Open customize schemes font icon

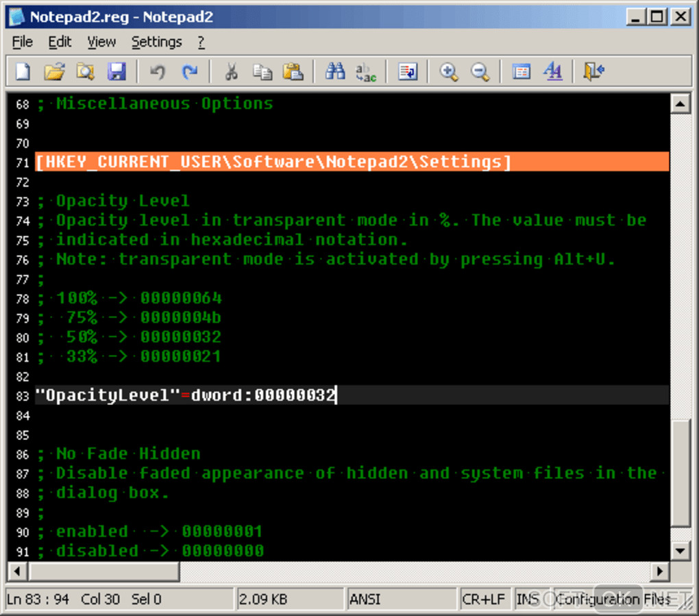point(553,71)
